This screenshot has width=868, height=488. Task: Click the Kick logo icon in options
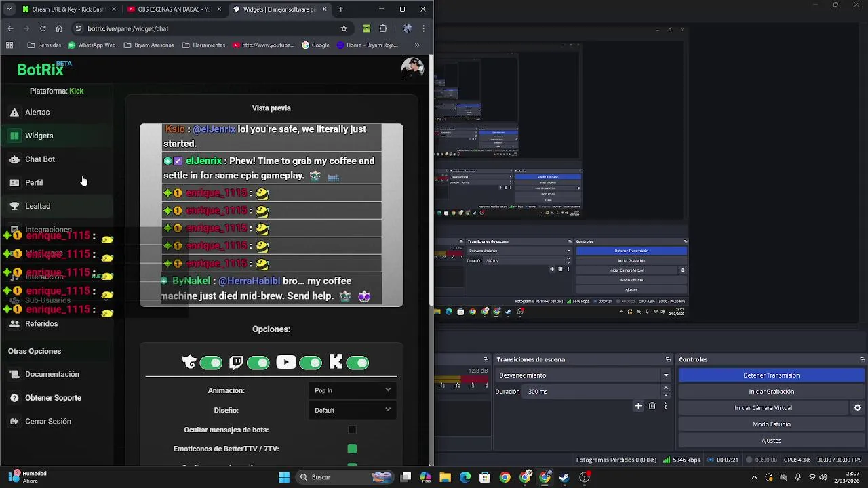(336, 363)
